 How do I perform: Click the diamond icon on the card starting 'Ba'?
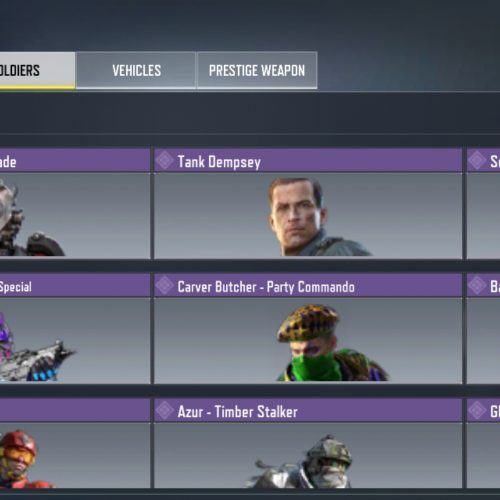(x=477, y=286)
